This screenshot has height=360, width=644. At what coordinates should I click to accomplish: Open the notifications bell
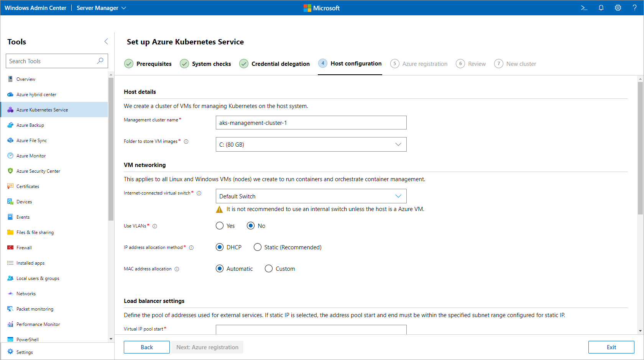coord(601,8)
